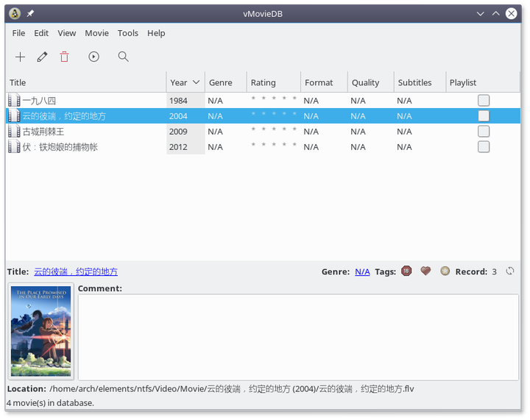530x420 pixels.
Task: Toggle the 18+ adult tag icon
Action: point(406,271)
